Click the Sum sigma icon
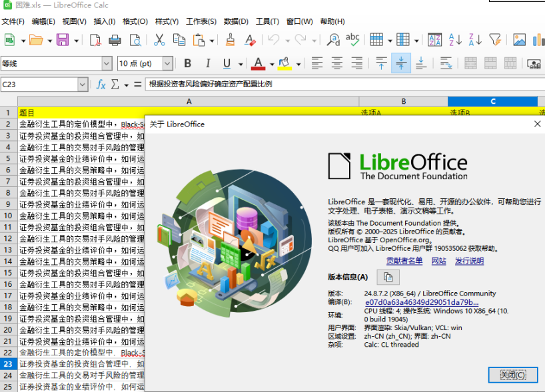The image size is (545, 392). pos(115,85)
